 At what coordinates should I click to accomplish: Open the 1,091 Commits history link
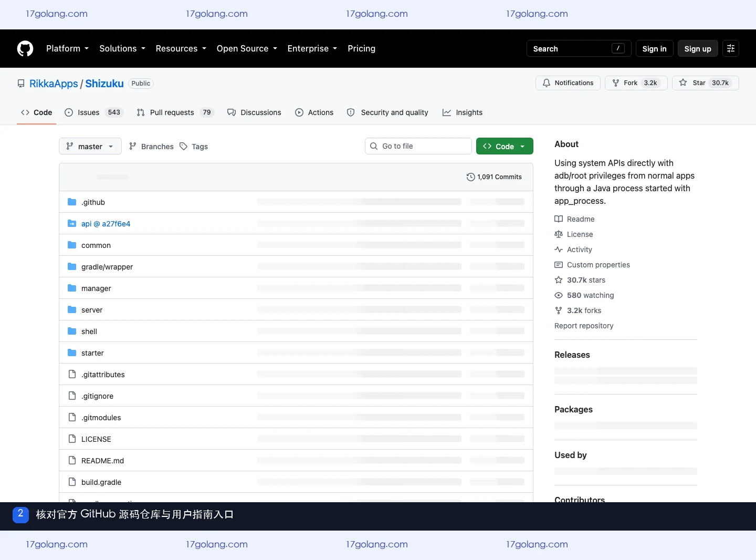pos(494,177)
